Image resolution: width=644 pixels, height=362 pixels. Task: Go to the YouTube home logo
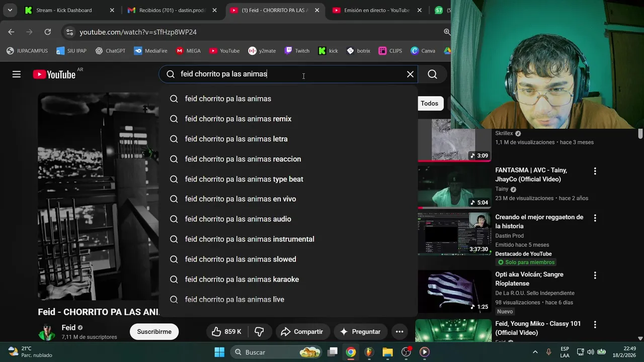click(x=54, y=74)
